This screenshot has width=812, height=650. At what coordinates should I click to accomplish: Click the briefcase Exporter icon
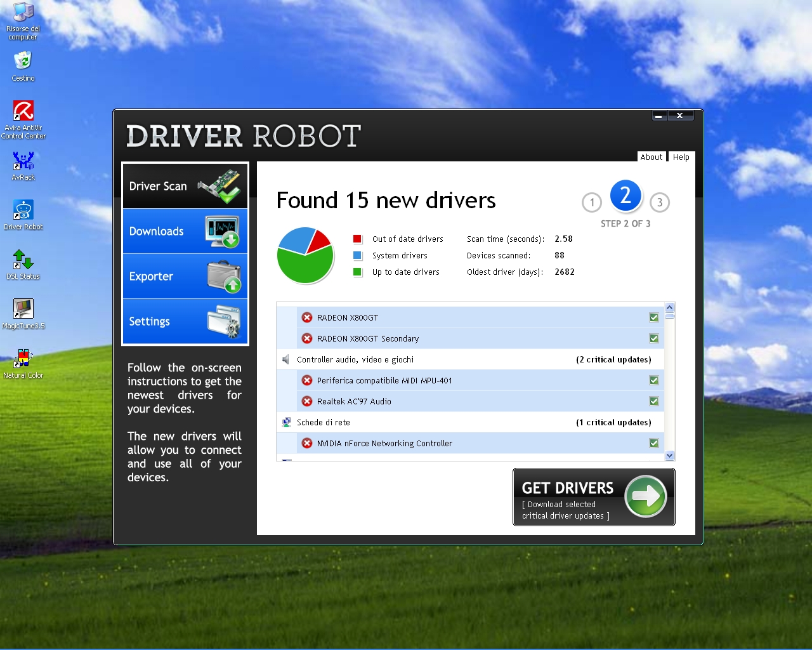pyautogui.click(x=224, y=277)
